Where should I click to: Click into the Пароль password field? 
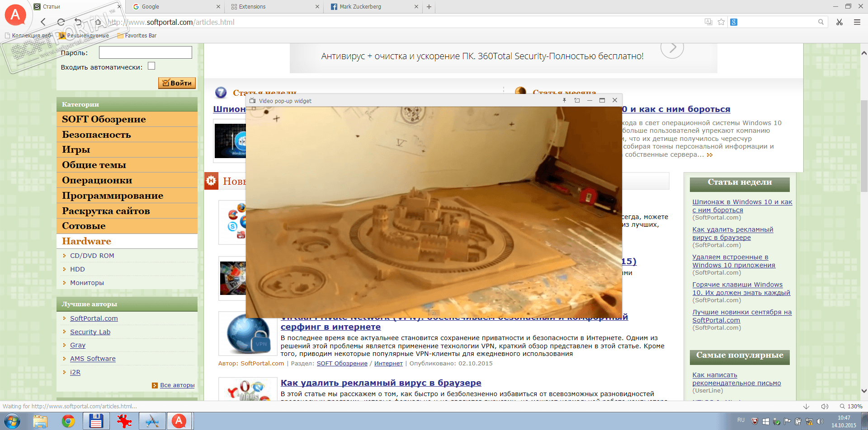(146, 52)
